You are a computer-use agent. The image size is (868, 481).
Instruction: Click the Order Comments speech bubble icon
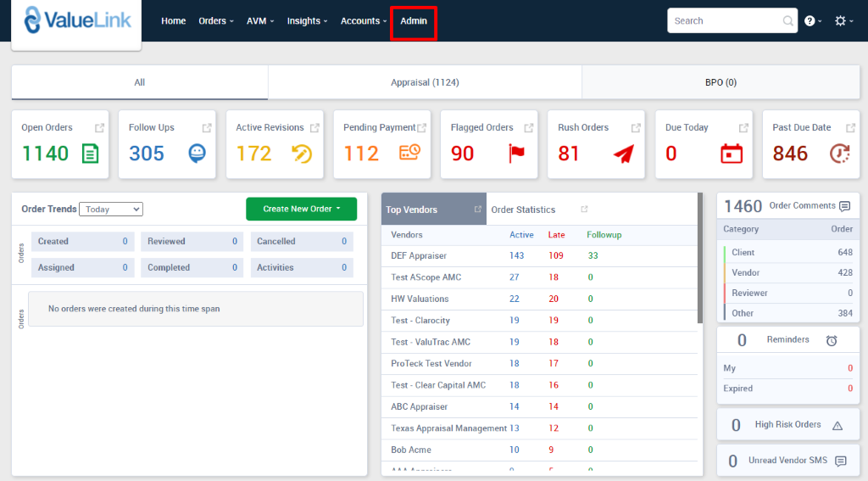click(845, 206)
